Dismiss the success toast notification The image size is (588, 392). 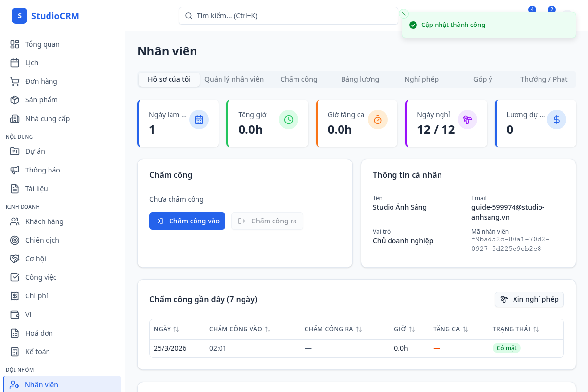click(x=404, y=14)
